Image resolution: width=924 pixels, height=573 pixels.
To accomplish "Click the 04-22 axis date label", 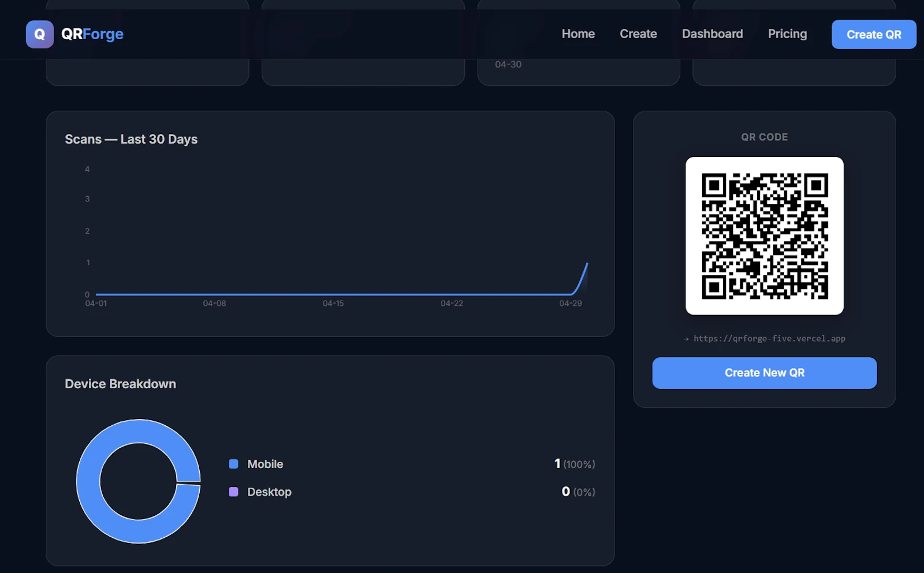I will [452, 304].
